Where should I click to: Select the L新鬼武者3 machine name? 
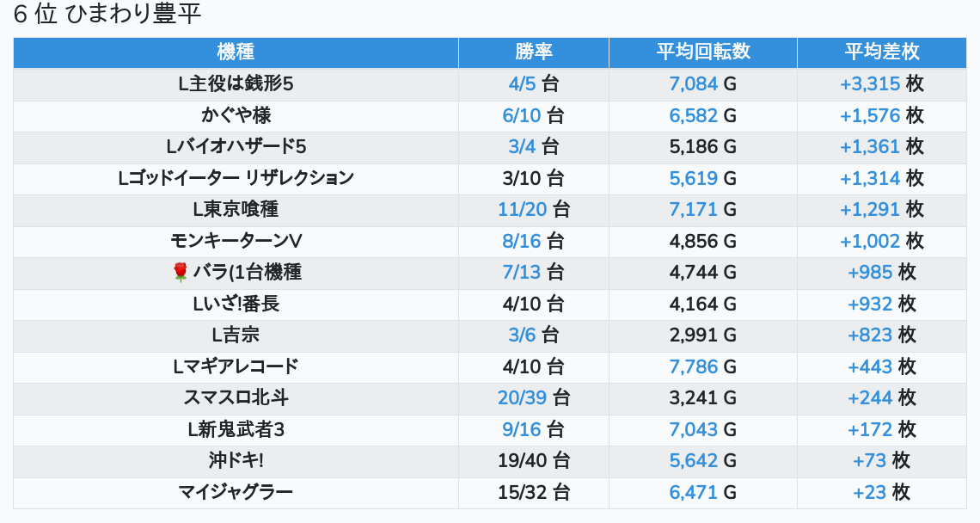[x=236, y=429]
